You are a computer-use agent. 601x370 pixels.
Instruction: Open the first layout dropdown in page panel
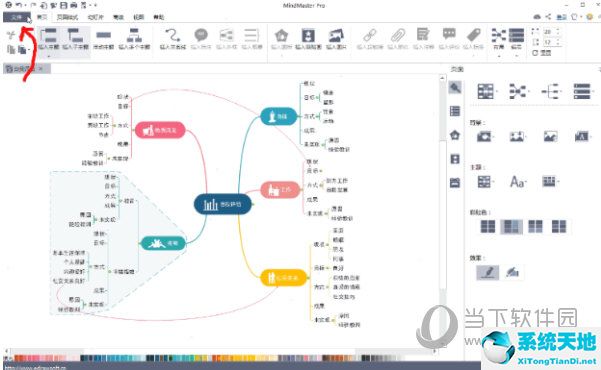coord(487,91)
